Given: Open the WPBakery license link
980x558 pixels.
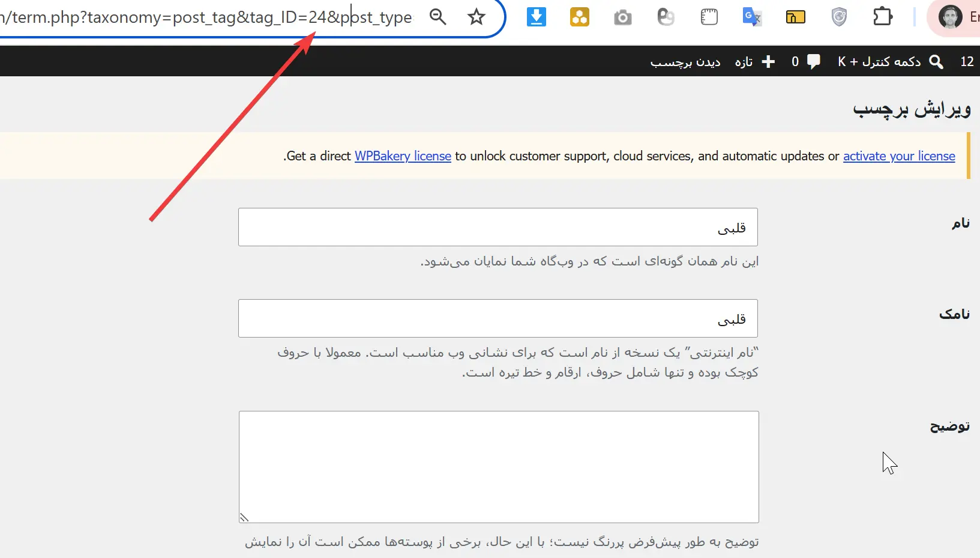Looking at the screenshot, I should 403,156.
